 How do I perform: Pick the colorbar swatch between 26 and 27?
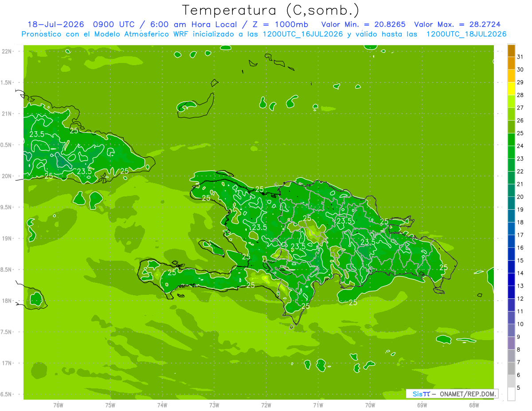pyautogui.click(x=511, y=114)
